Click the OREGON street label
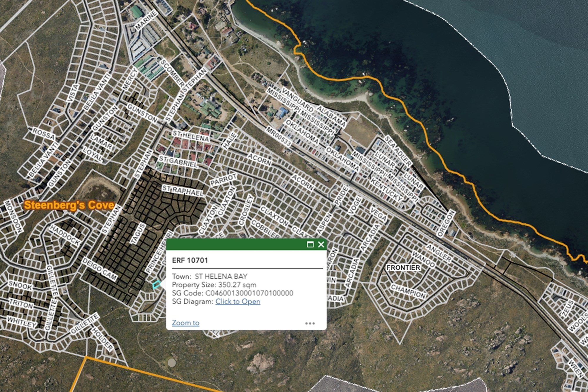 click(x=446, y=223)
